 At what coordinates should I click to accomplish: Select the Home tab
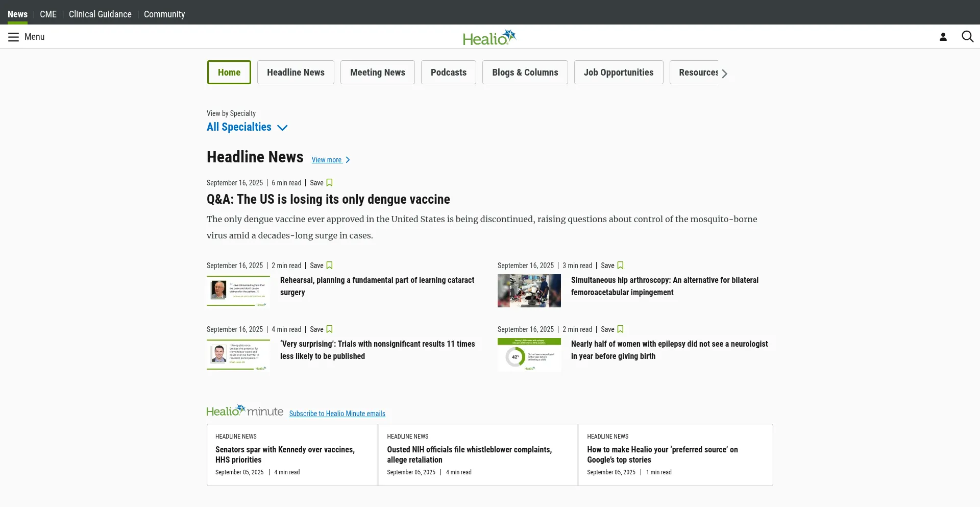(229, 73)
